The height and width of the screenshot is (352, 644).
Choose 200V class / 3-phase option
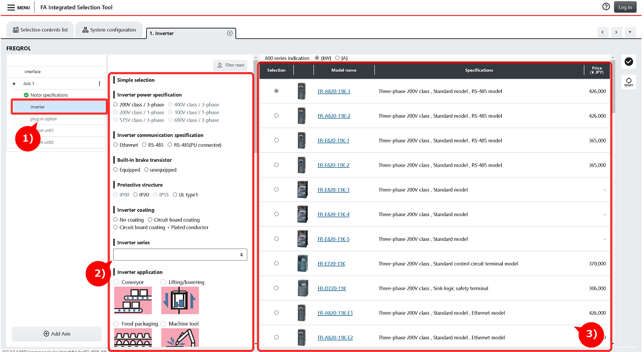[x=115, y=105]
